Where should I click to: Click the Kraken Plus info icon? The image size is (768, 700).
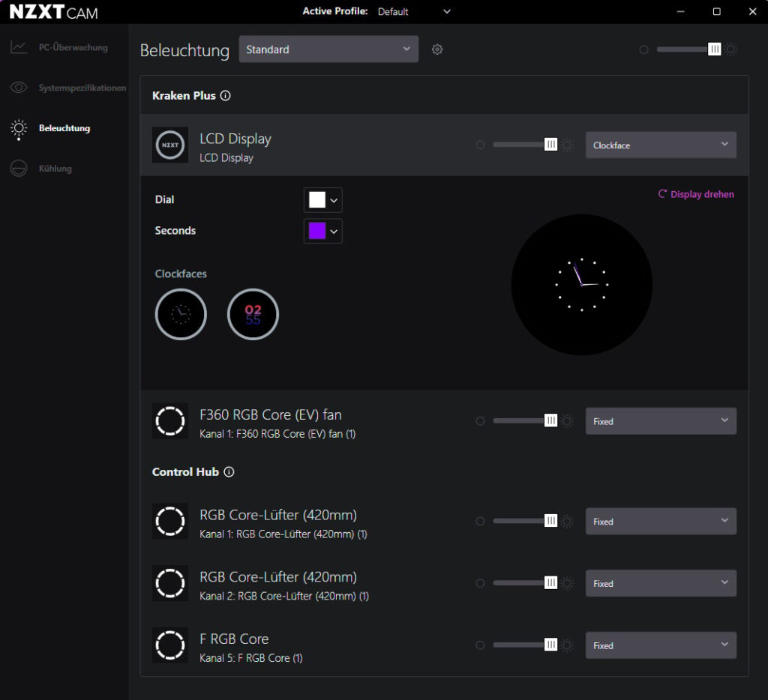(225, 95)
